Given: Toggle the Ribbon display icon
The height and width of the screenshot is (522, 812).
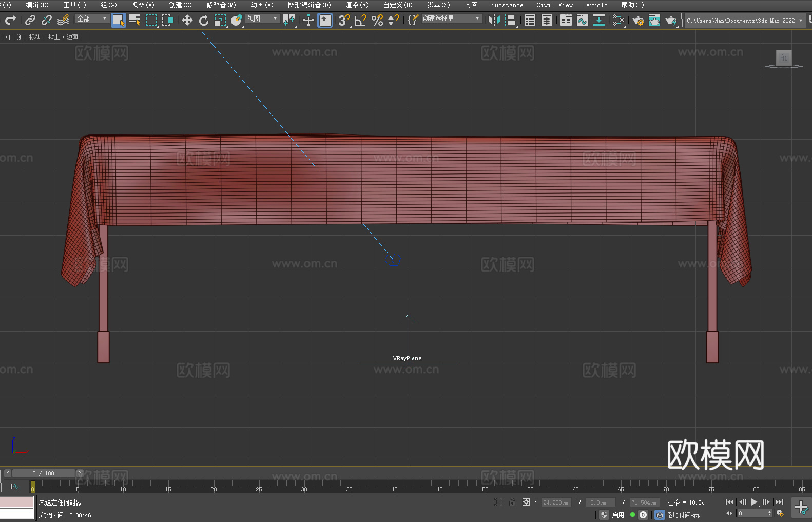Looking at the screenshot, I should [x=566, y=20].
